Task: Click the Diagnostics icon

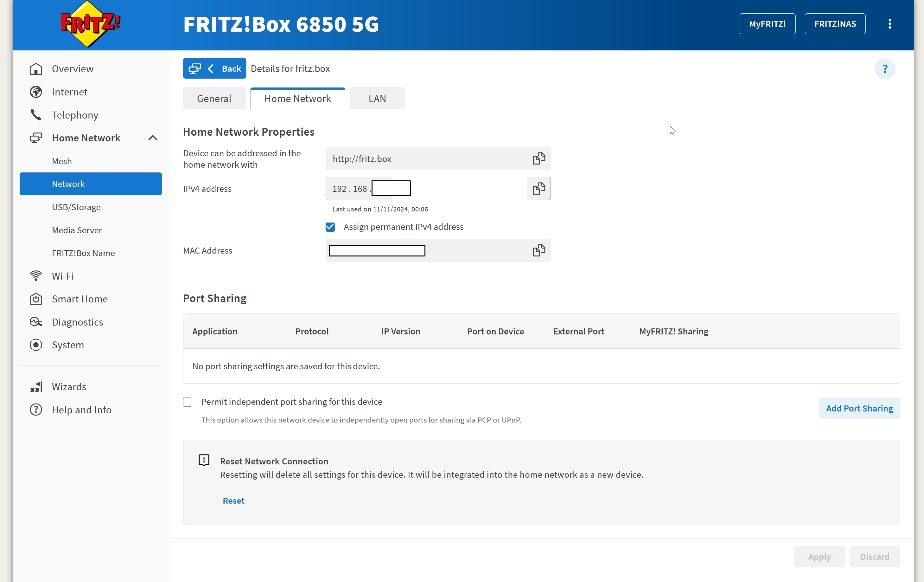Action: click(x=36, y=322)
